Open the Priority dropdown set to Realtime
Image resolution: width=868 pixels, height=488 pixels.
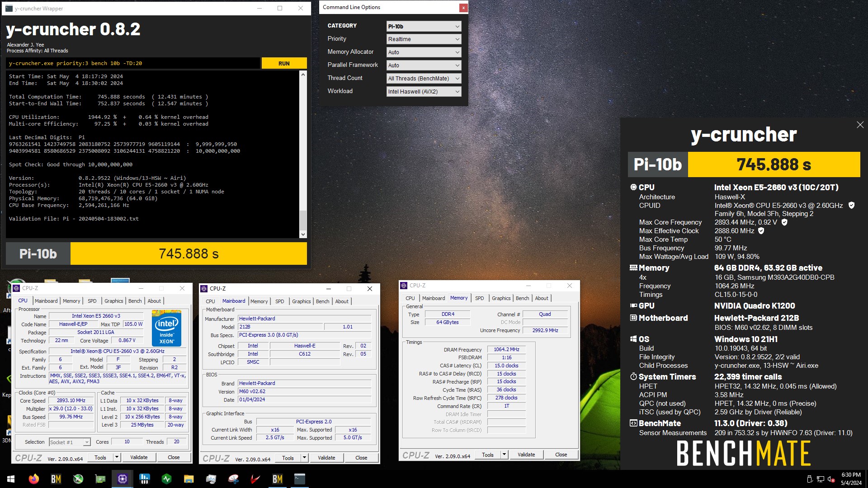click(424, 39)
